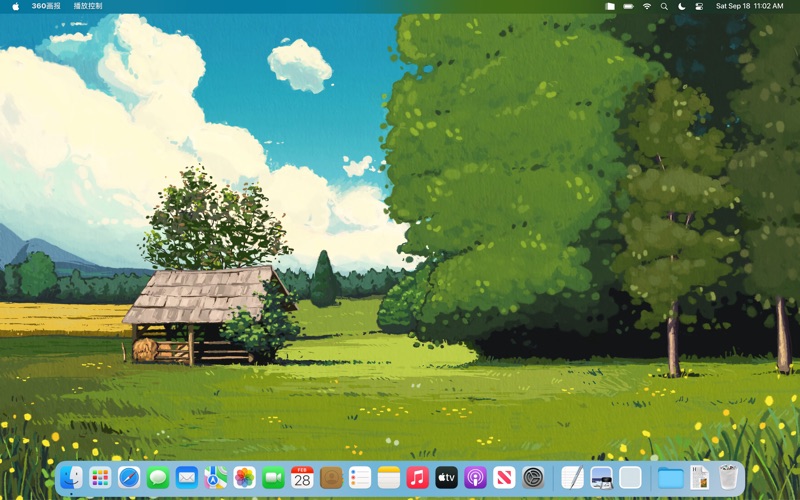
Task: Launch Podcasts from the Dock
Action: pos(475,478)
